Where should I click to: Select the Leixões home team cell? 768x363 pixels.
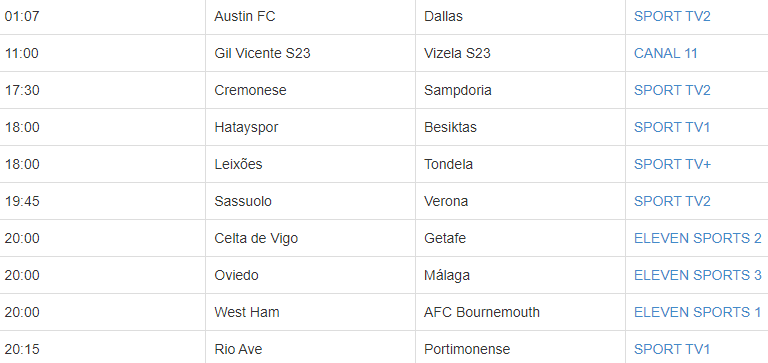tap(310, 164)
